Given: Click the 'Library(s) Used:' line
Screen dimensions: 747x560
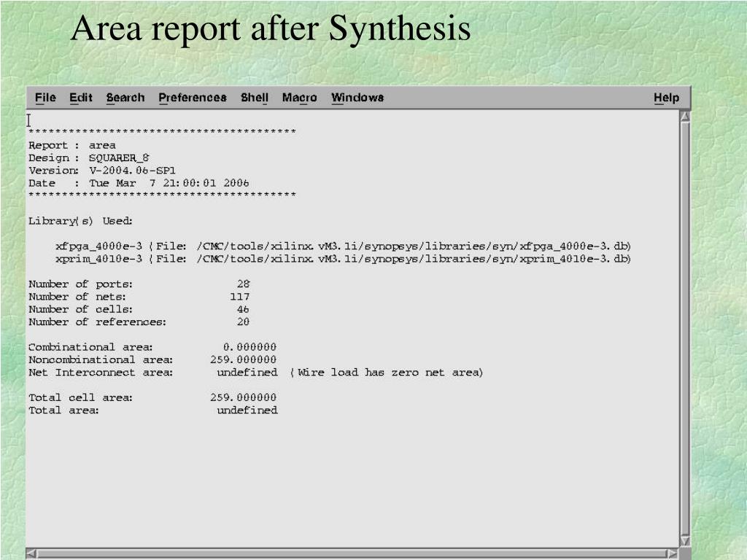Looking at the screenshot, I should [80, 221].
